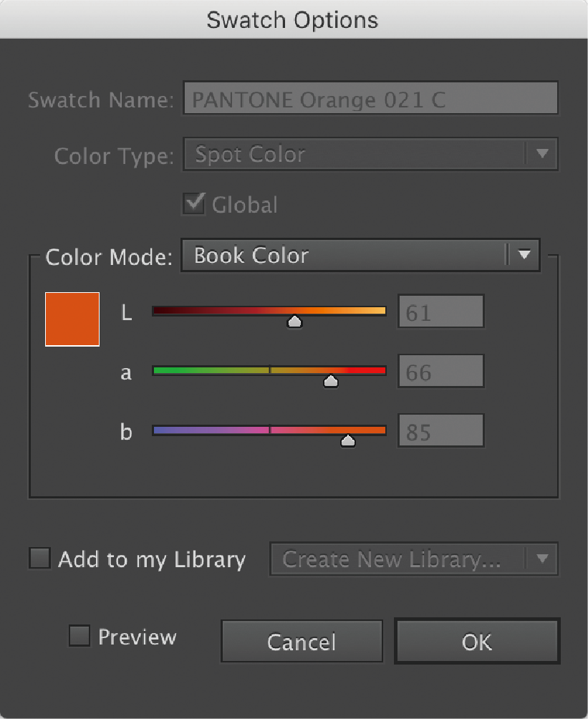
Task: Click the Cancel button
Action: pos(302,642)
